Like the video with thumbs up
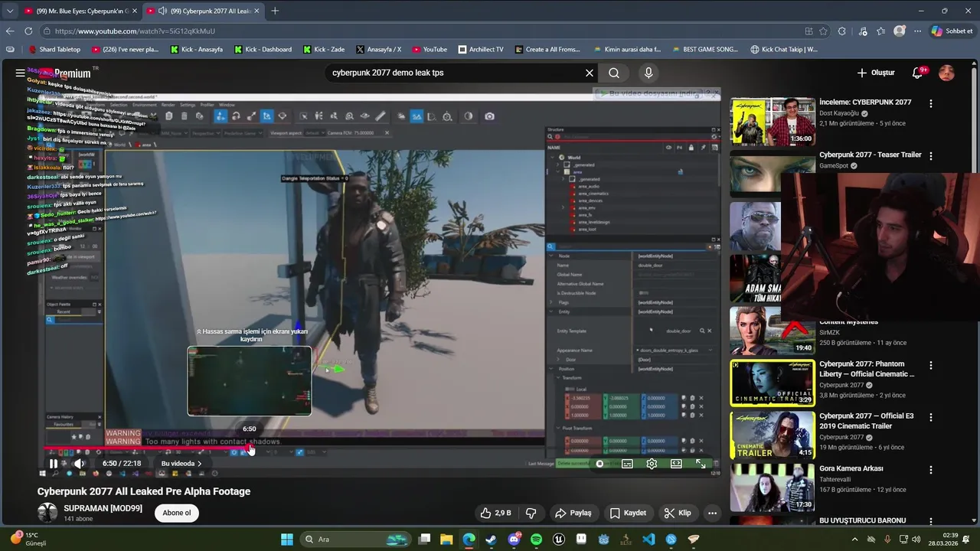Screen dimensions: 980x551 495,513
